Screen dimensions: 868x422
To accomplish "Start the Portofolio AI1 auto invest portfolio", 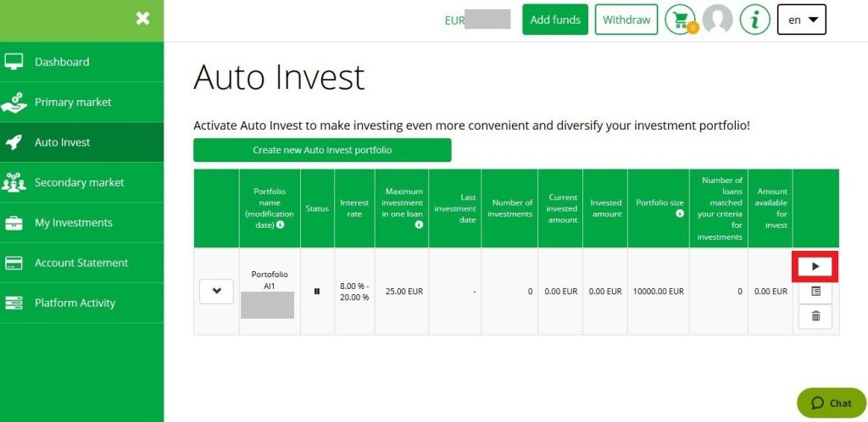I will 815,266.
